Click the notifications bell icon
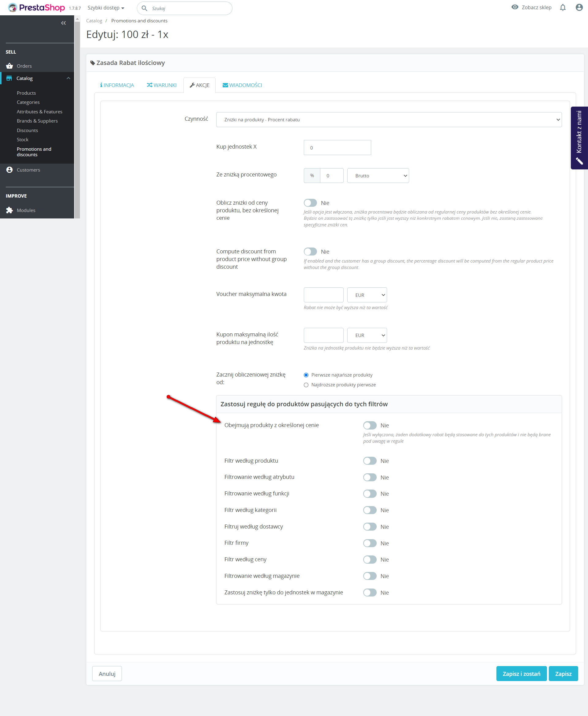 (563, 7)
